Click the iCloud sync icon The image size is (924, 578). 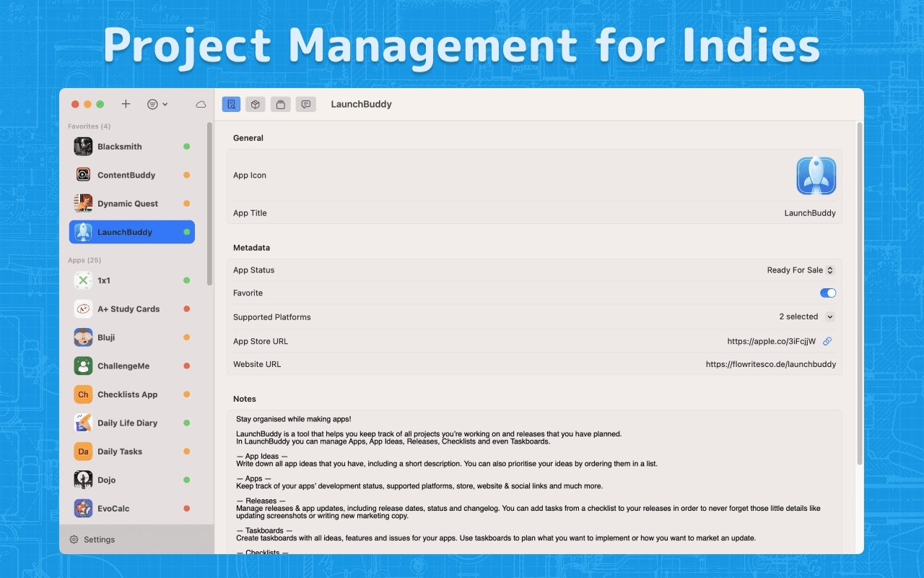tap(201, 105)
